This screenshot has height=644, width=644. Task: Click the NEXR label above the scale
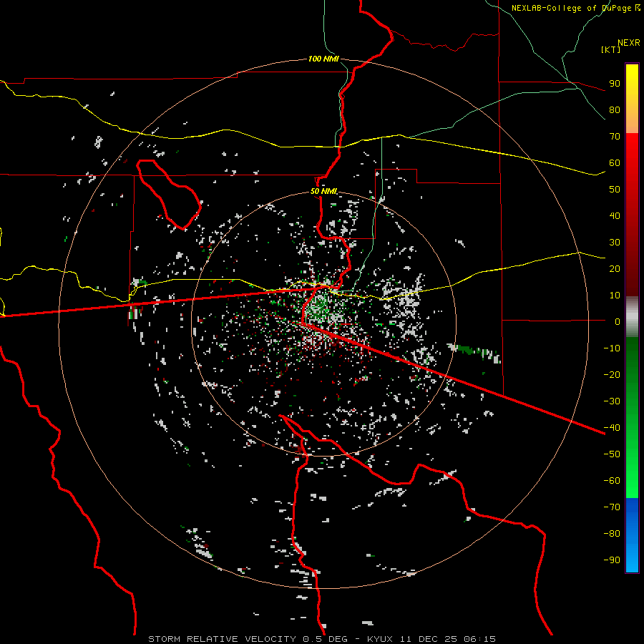629,43
